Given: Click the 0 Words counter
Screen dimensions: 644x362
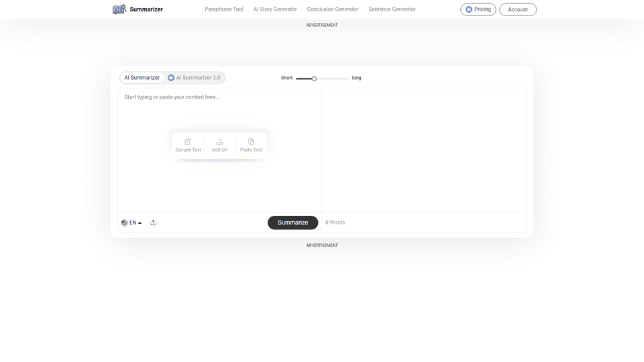Looking at the screenshot, I should tap(335, 223).
